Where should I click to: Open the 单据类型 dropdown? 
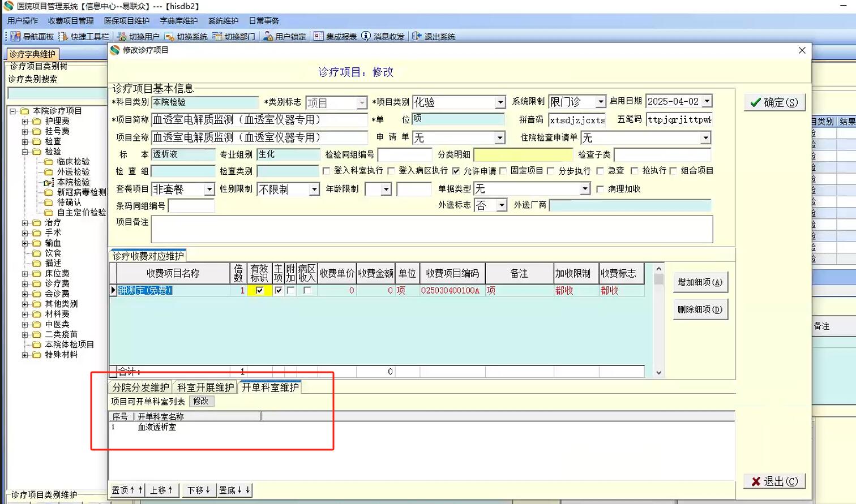[585, 189]
